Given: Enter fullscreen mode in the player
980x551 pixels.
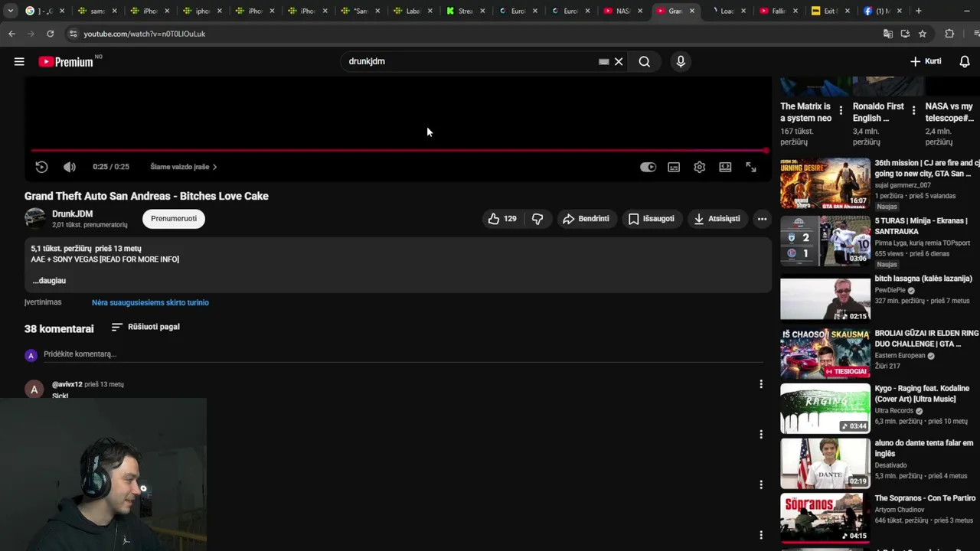Looking at the screenshot, I should [x=751, y=167].
